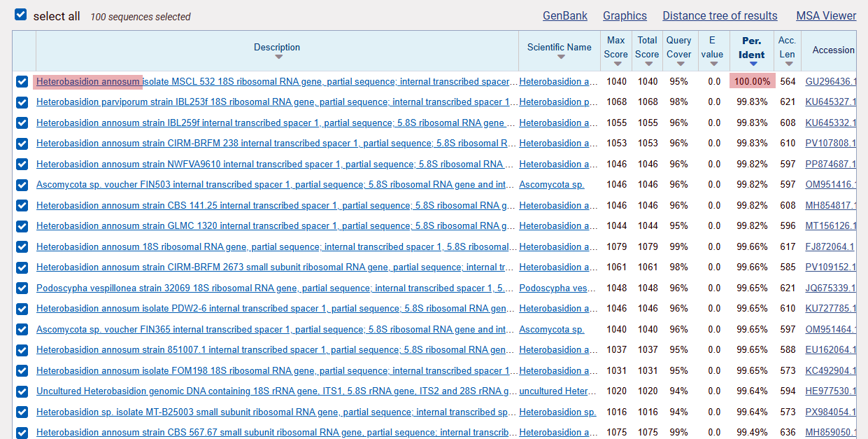Select the 100.00% percent identity cell
The height and width of the screenshot is (439, 868).
pyautogui.click(x=753, y=81)
